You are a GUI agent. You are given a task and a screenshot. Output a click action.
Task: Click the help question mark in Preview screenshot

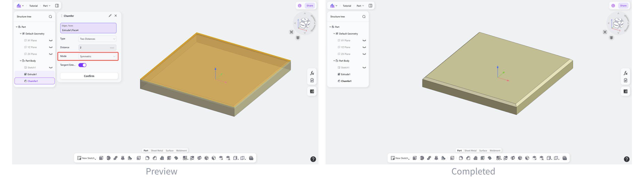click(x=313, y=159)
